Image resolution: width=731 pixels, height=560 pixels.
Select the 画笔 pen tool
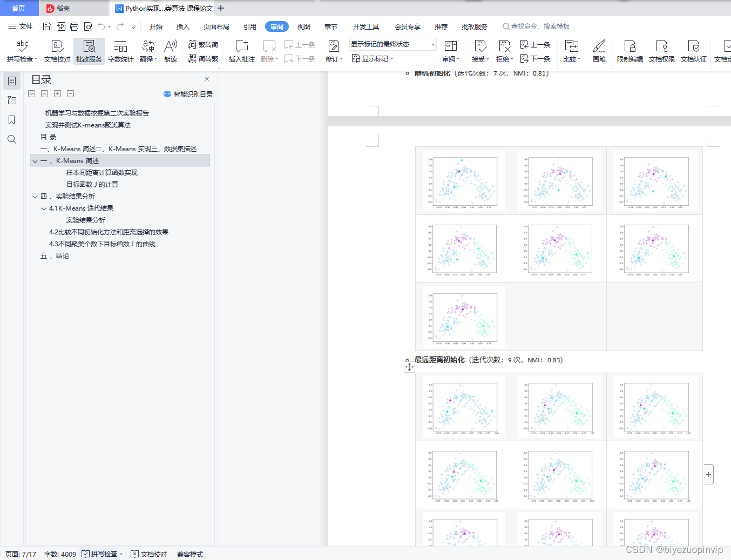(x=599, y=51)
